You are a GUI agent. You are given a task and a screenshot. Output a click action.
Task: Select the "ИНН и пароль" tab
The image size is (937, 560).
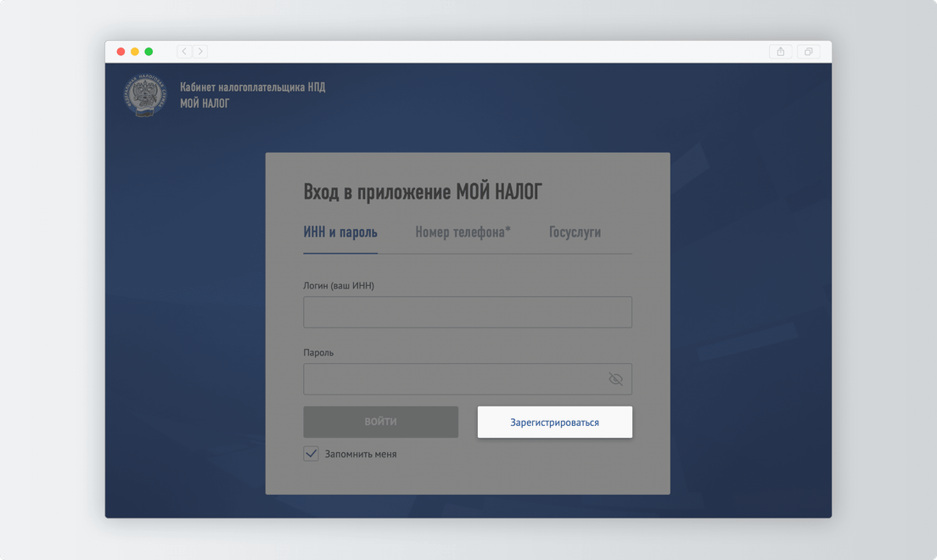340,232
